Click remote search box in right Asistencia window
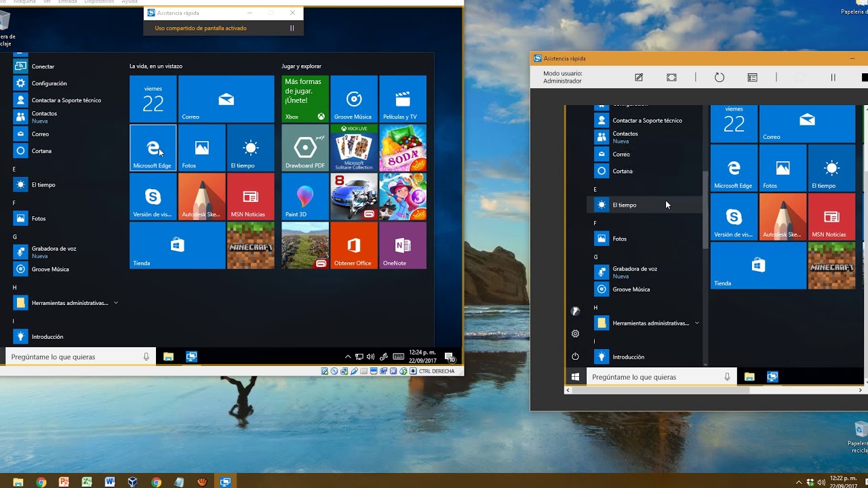The image size is (868, 488). (x=661, y=377)
